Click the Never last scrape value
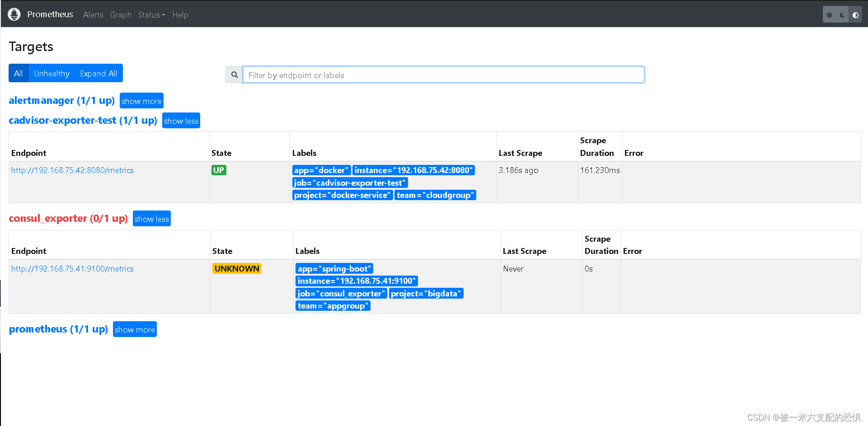Screen dimensions: 868x426 [x=513, y=269]
